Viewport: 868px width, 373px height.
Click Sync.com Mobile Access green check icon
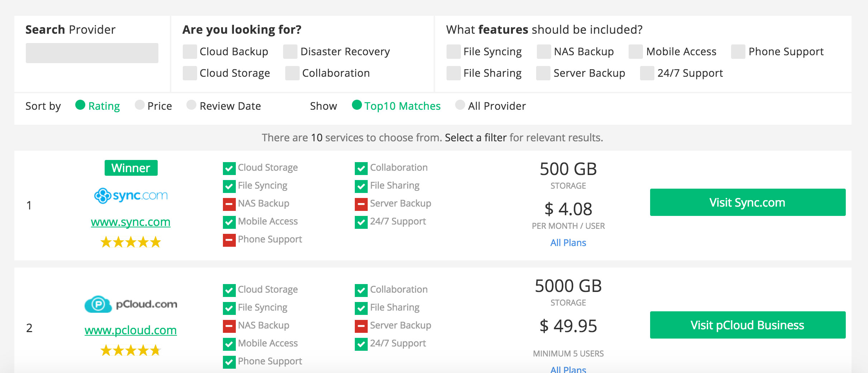click(229, 222)
